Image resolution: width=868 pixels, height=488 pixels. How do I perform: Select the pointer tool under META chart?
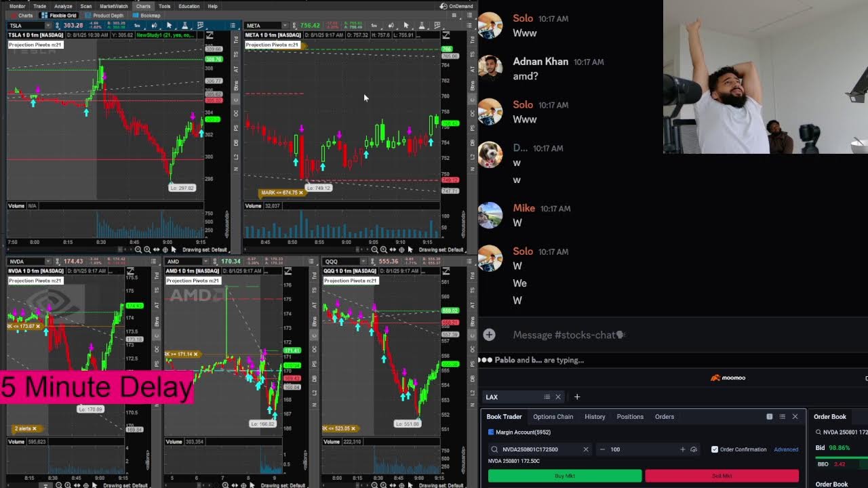(x=410, y=249)
